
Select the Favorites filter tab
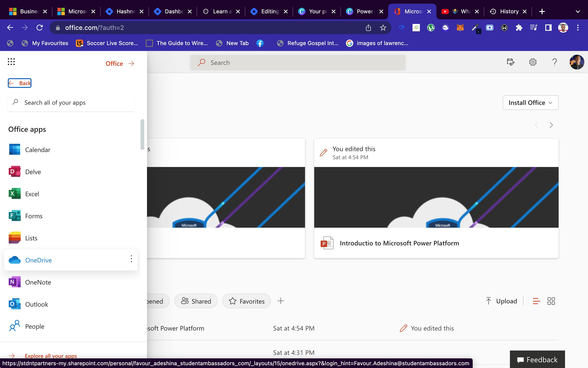coord(246,301)
